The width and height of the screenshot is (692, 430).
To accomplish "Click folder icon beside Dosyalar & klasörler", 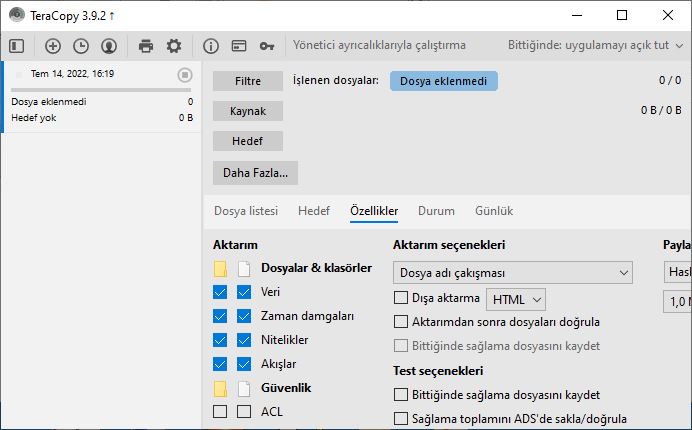I will pyautogui.click(x=220, y=268).
